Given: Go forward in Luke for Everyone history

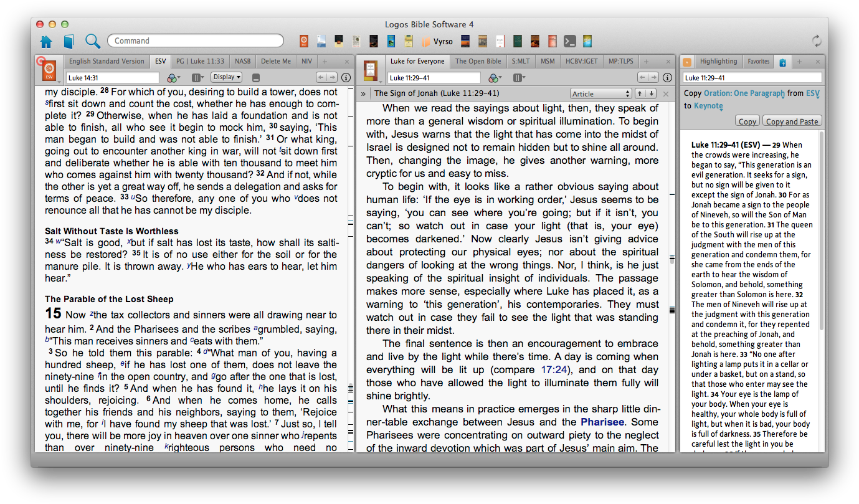Looking at the screenshot, I should click(653, 77).
